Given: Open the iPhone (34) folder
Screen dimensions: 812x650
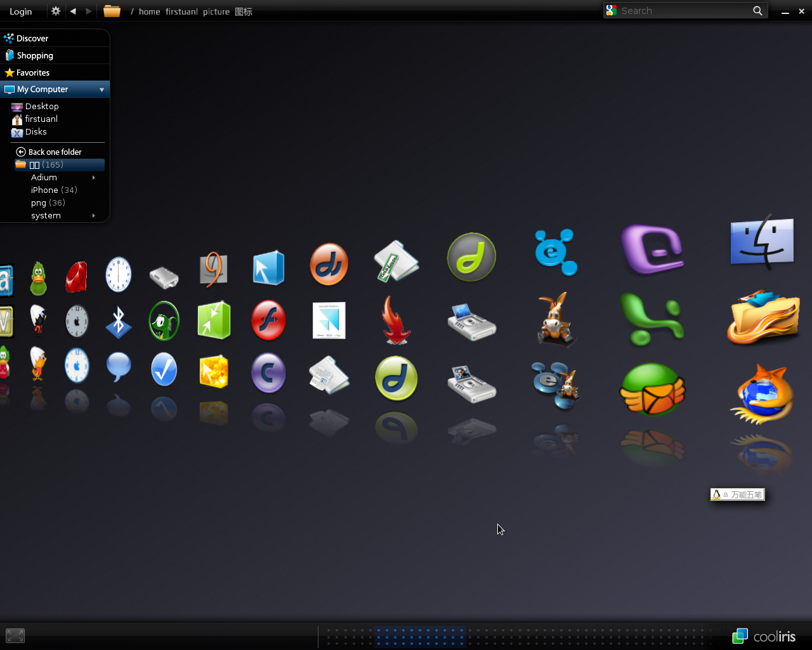Looking at the screenshot, I should coord(54,190).
